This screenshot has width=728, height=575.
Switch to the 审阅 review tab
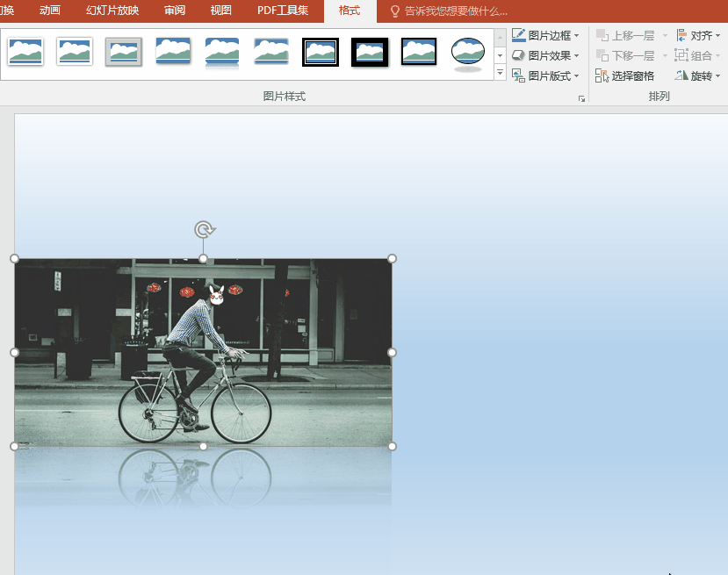pyautogui.click(x=175, y=11)
